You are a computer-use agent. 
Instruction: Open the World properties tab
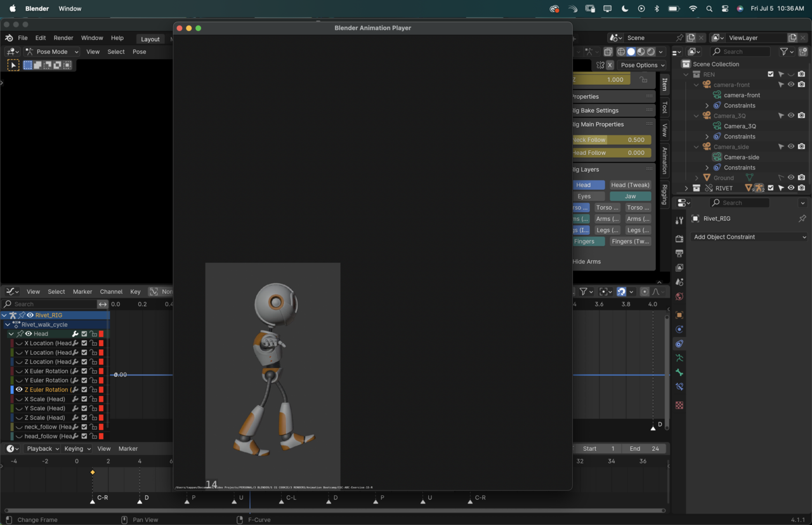[679, 296]
